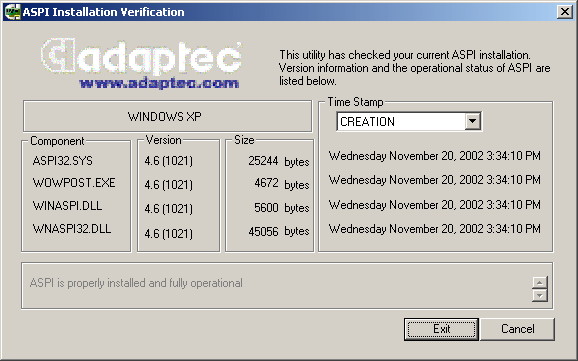The width and height of the screenshot is (578, 361).
Task: Click the 25244 bytes size value
Action: click(x=279, y=161)
